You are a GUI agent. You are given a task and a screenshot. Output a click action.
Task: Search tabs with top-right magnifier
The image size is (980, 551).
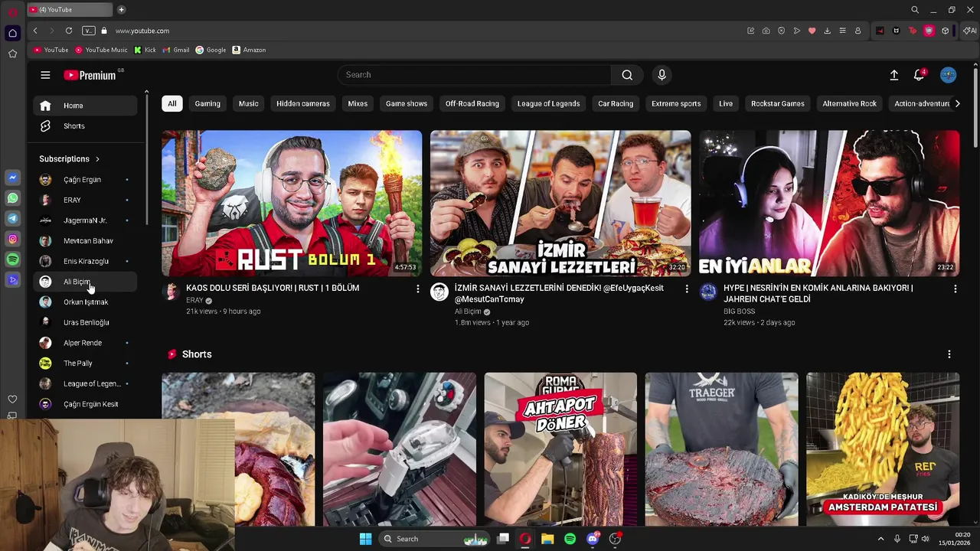pos(915,10)
